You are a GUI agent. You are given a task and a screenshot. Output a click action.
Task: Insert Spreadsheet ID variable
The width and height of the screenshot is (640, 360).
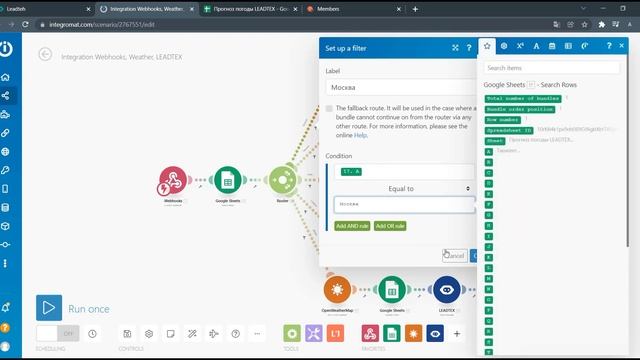(x=509, y=131)
